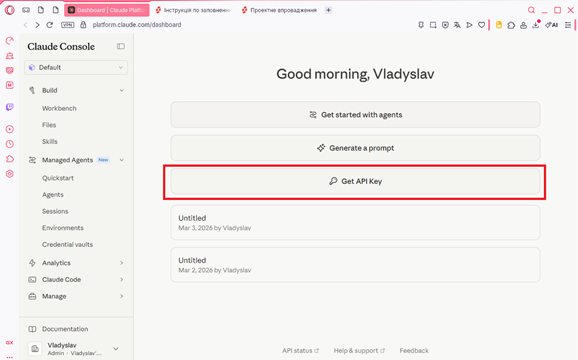Open Environments in the sidebar
The image size is (578, 360).
(63, 228)
